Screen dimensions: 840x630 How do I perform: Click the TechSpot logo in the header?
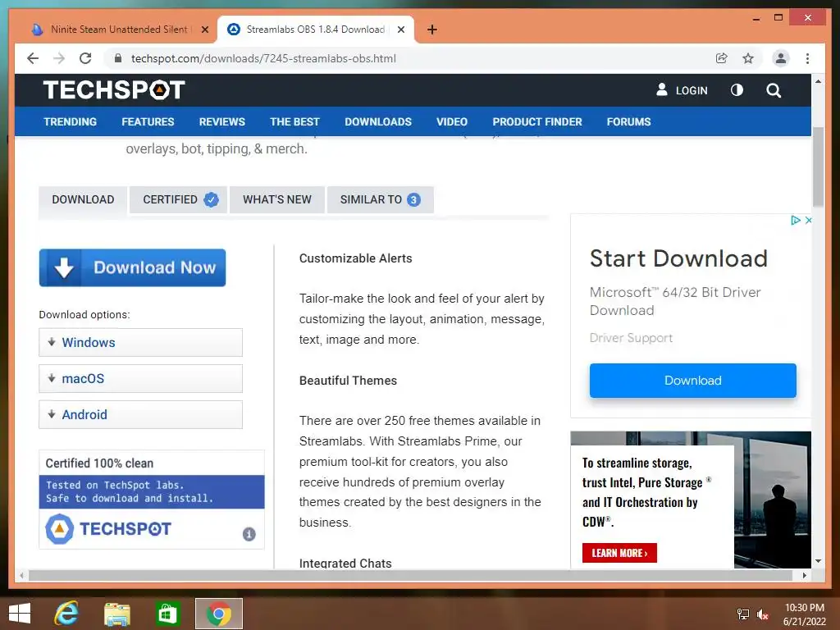[114, 90]
